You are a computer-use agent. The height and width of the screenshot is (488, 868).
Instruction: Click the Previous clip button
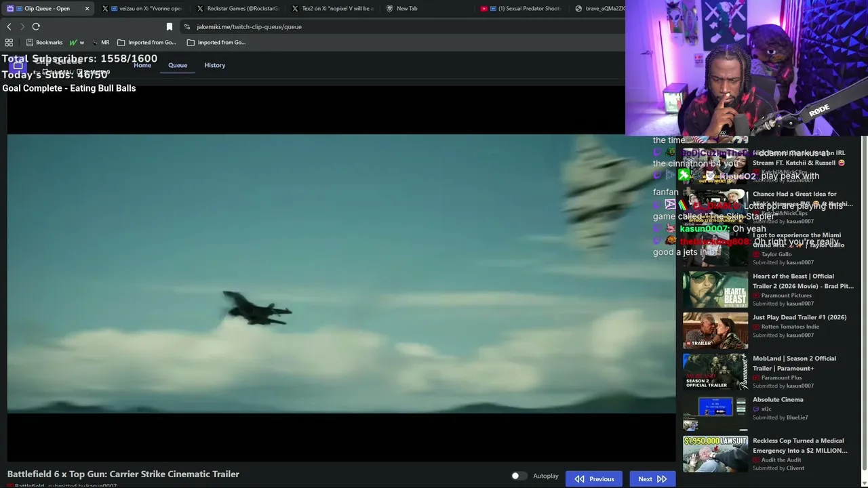pyautogui.click(x=594, y=479)
